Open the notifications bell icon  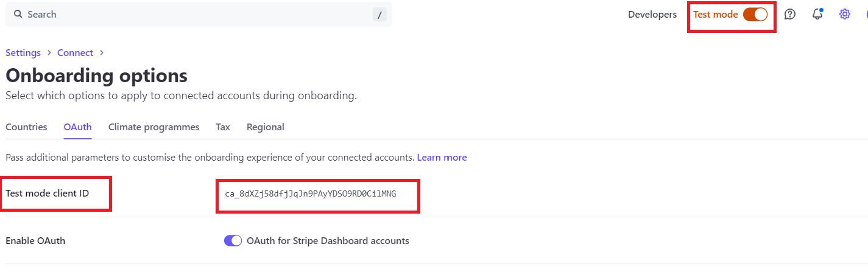coord(817,14)
